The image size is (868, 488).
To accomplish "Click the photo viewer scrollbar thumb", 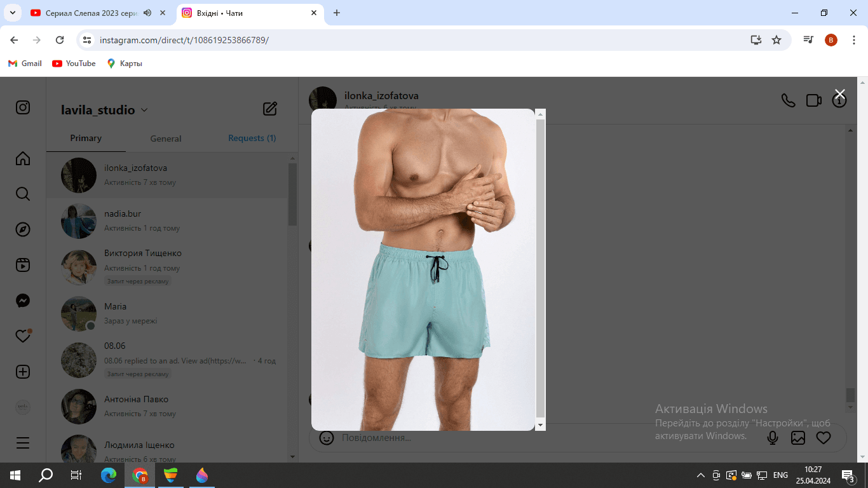I will 541,268.
